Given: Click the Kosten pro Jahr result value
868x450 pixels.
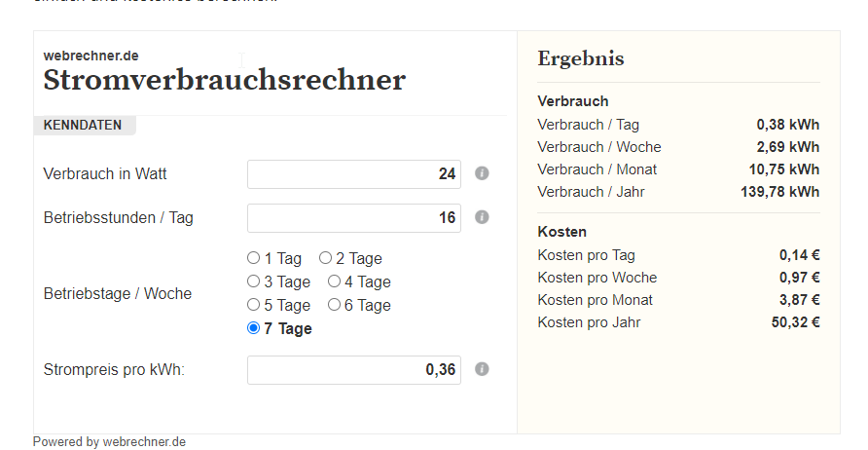Looking at the screenshot, I should point(795,322).
